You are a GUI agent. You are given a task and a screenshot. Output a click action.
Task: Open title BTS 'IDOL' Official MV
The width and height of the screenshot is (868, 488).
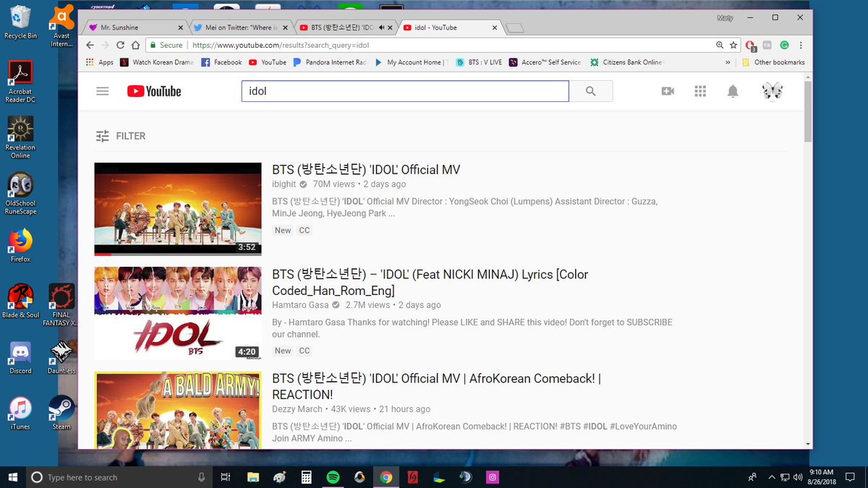point(366,170)
